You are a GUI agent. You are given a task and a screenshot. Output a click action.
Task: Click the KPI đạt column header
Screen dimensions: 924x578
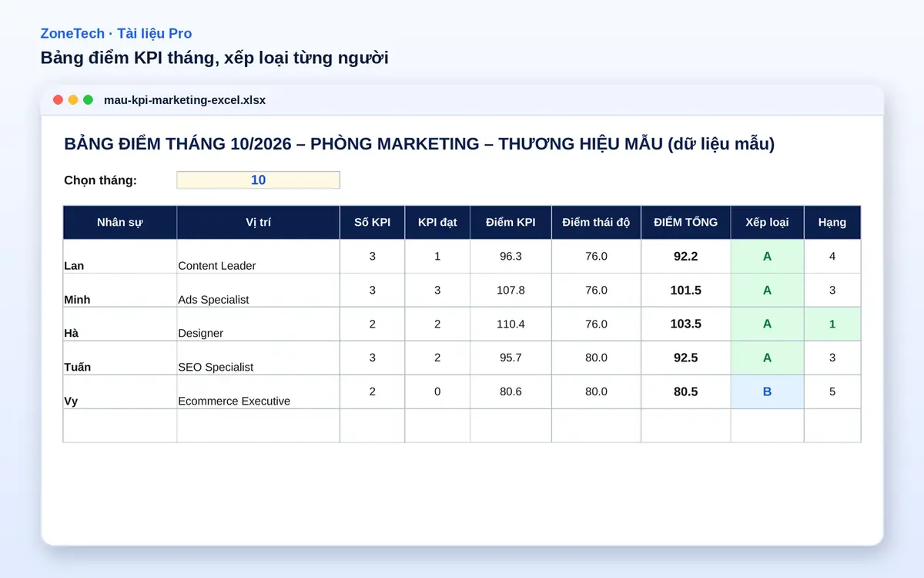coord(437,223)
